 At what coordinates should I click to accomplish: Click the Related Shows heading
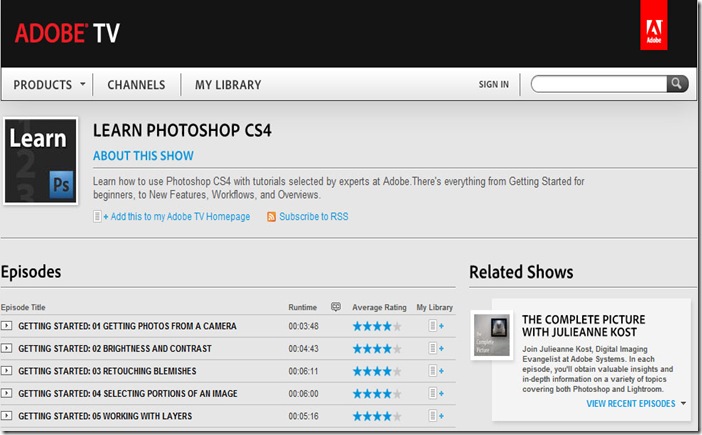521,272
